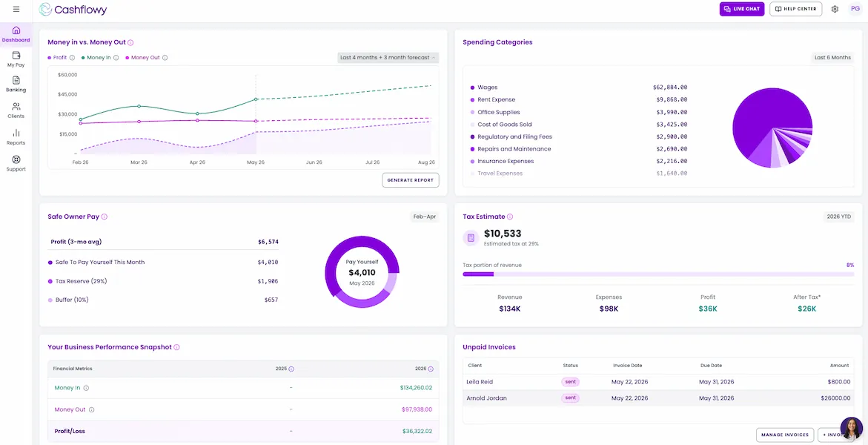This screenshot has width=868, height=445.
Task: Open the Help Center
Action: pos(795,9)
